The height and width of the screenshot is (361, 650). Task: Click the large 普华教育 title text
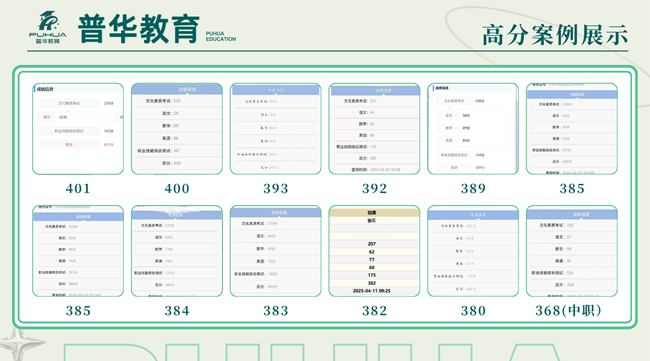[139, 29]
